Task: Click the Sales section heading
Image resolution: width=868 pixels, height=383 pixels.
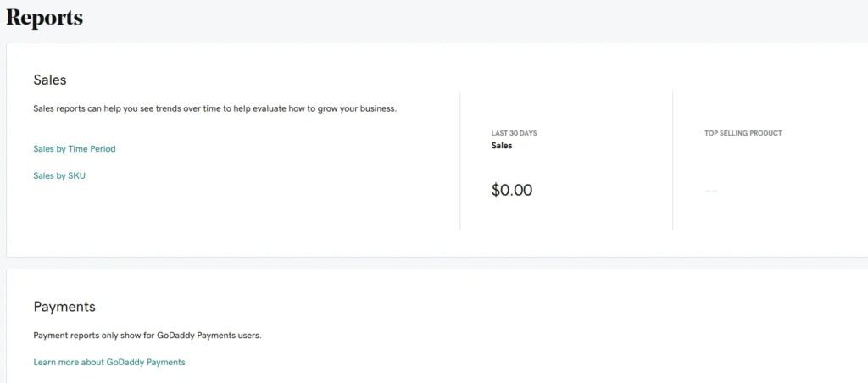Action: point(50,80)
